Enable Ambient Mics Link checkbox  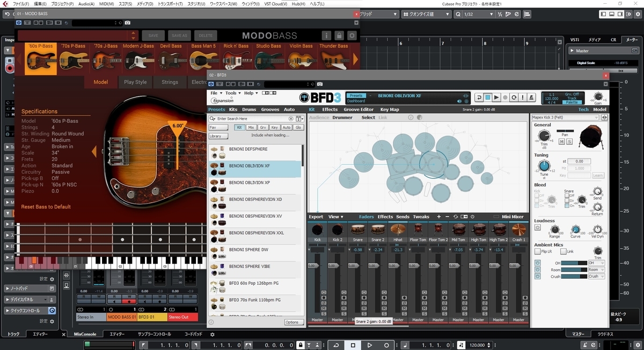(562, 251)
